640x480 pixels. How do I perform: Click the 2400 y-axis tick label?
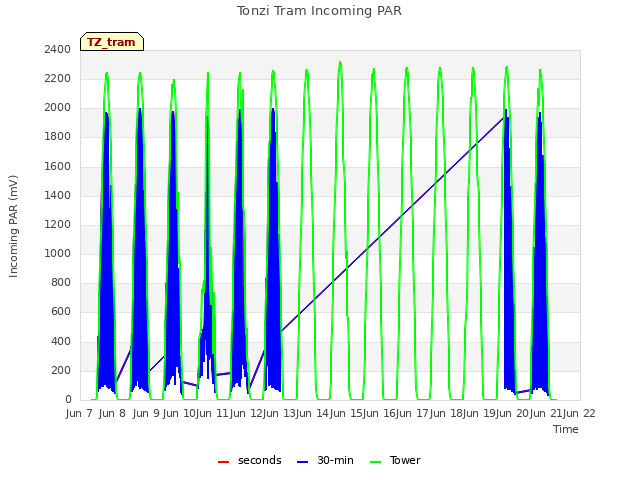pos(58,49)
